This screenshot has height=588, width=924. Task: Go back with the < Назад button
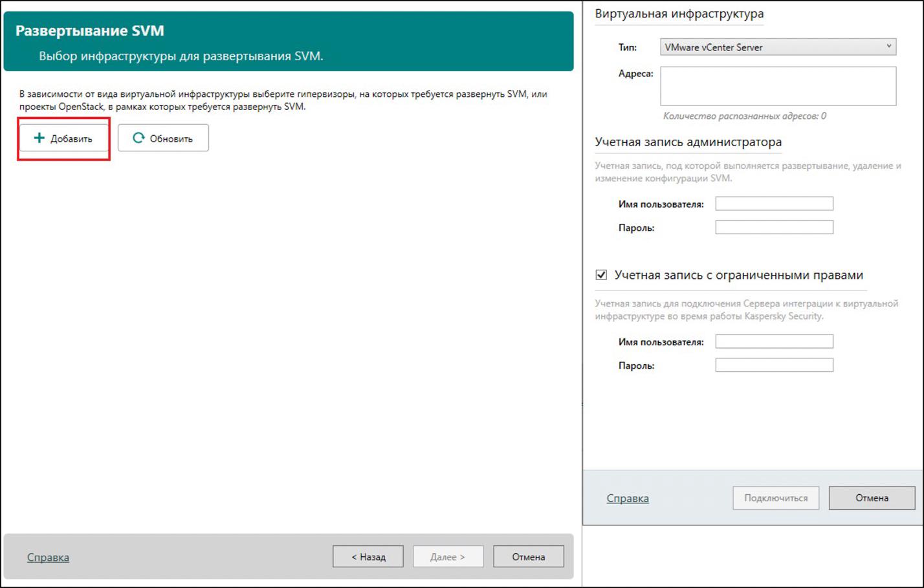tap(368, 556)
